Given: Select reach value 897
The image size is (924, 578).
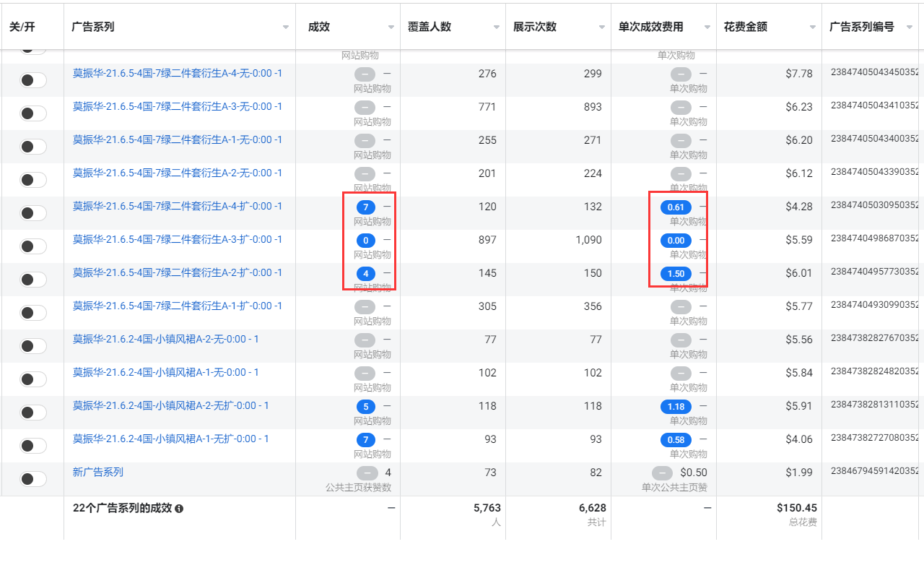Looking at the screenshot, I should tap(487, 240).
